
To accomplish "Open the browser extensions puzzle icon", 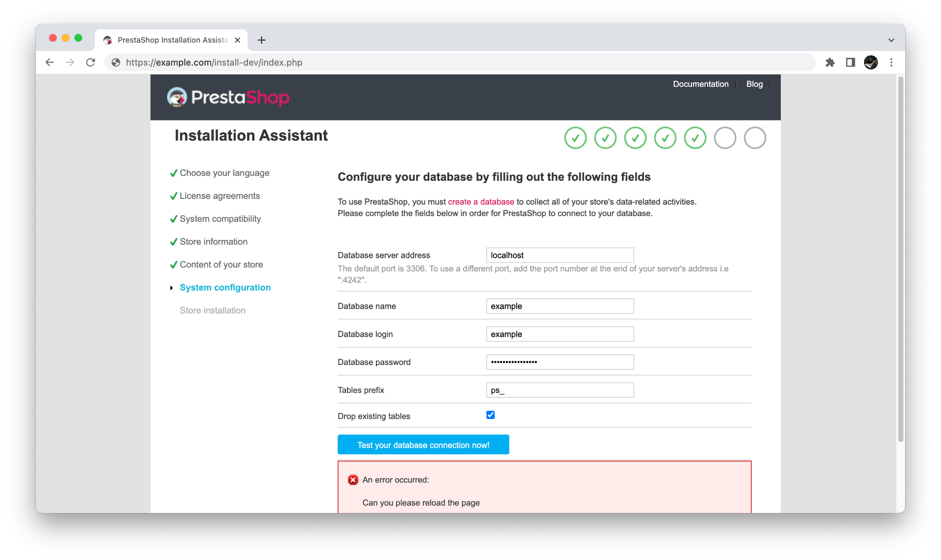I will coord(830,62).
